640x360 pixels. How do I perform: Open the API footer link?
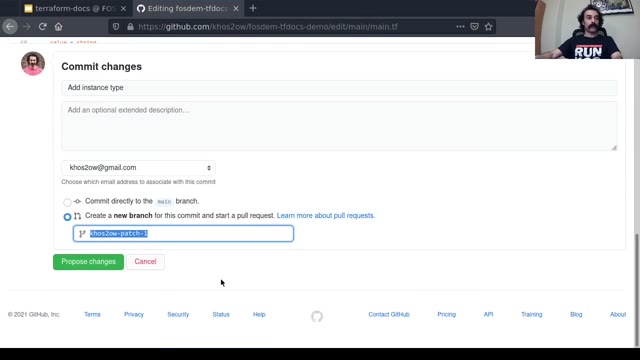pyautogui.click(x=488, y=314)
